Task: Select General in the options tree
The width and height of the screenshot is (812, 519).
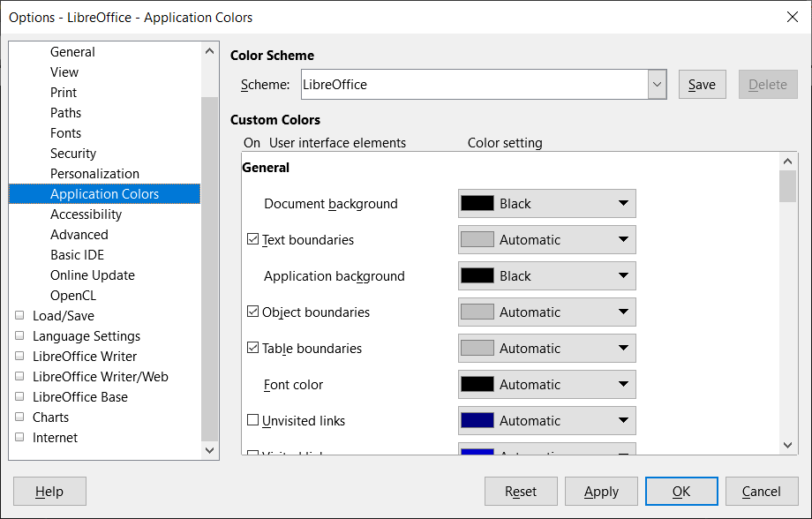Action: pos(72,52)
